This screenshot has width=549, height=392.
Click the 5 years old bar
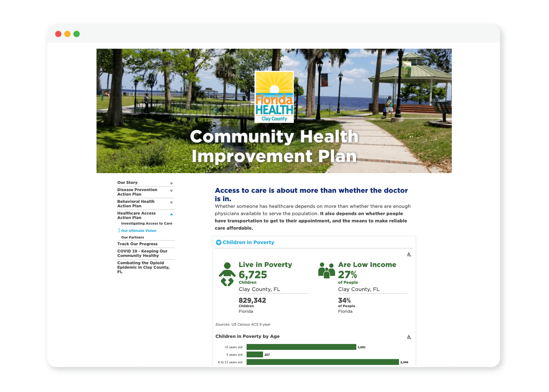(x=255, y=354)
